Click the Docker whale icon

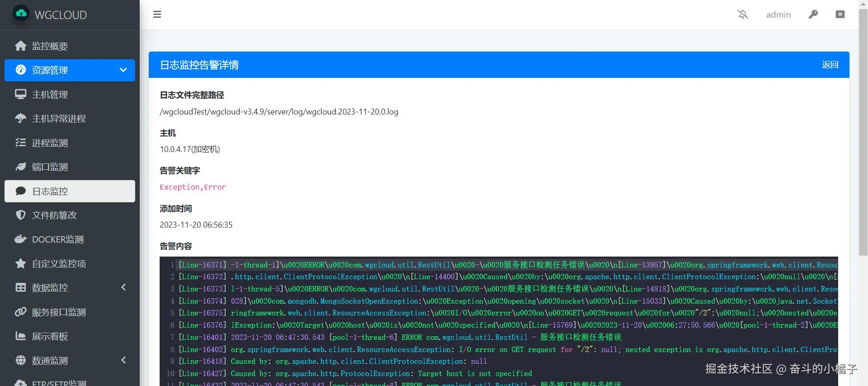[20, 239]
